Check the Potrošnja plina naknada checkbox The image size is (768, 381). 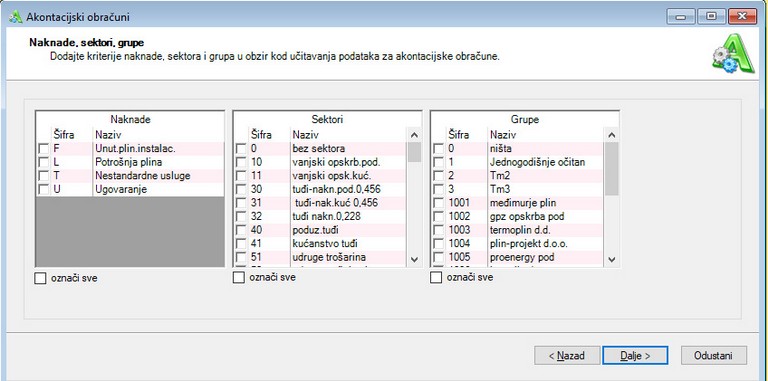coord(44,162)
